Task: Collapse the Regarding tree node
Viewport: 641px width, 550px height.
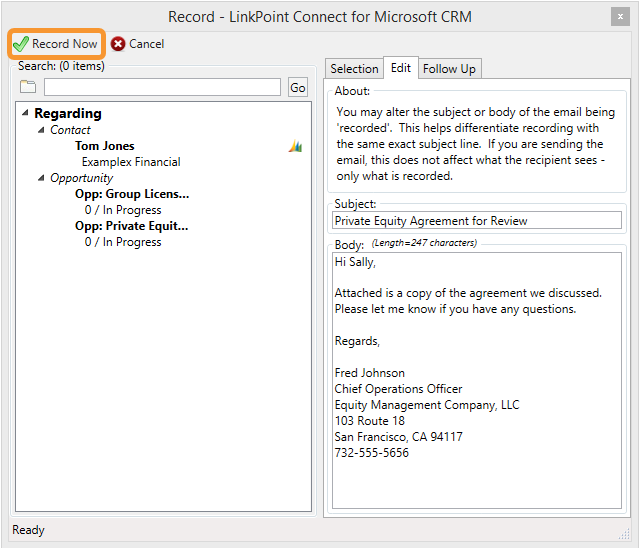Action: 25,112
